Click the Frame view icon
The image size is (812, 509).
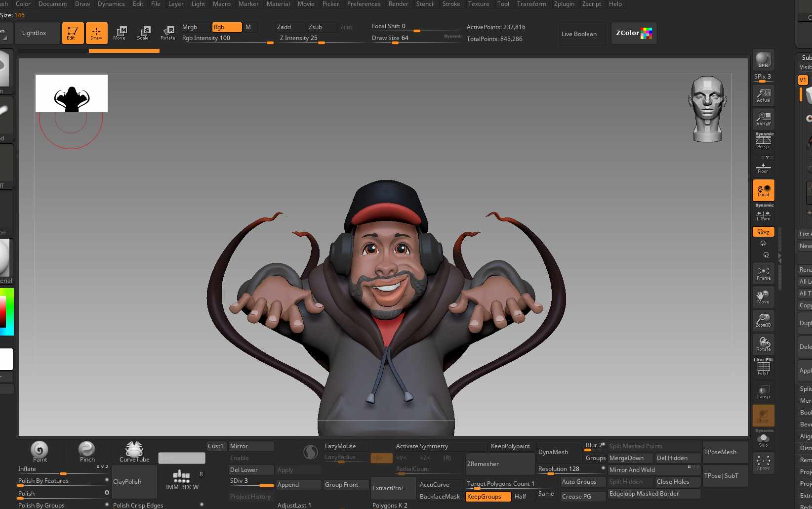[x=763, y=273]
